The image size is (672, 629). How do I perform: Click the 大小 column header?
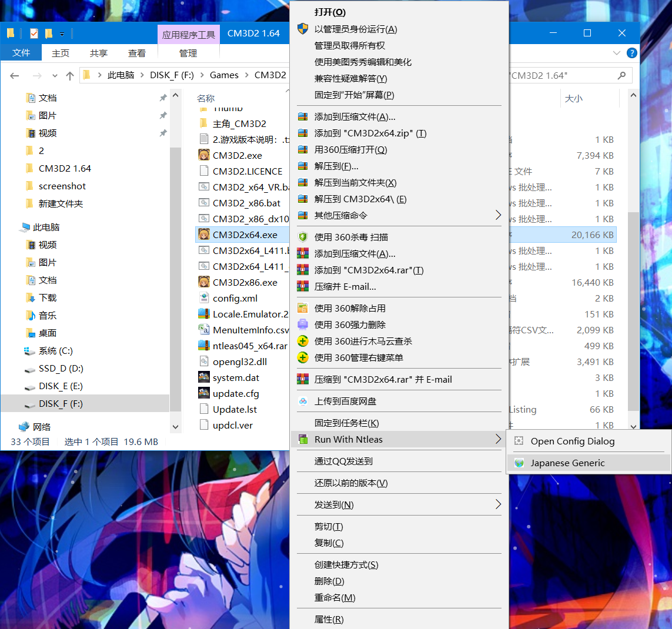point(573,99)
